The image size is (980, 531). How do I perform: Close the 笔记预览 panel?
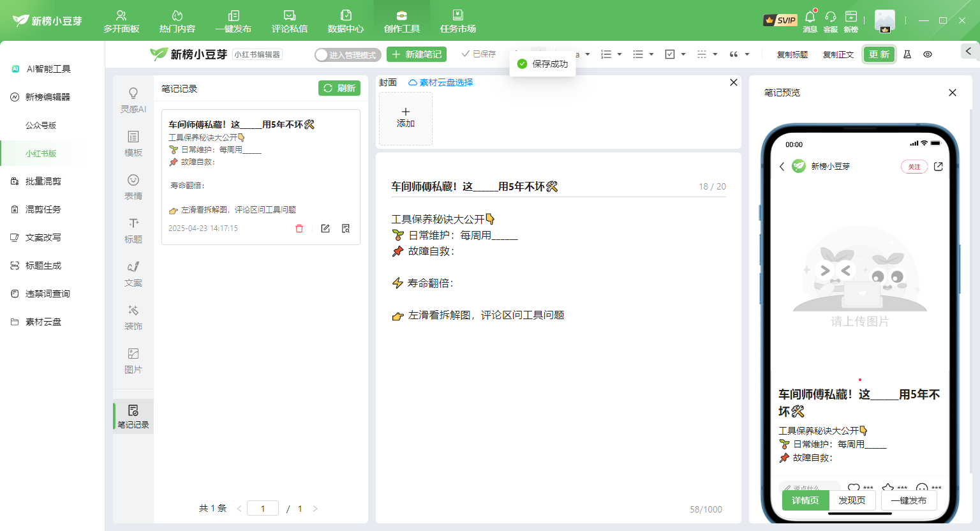point(953,93)
